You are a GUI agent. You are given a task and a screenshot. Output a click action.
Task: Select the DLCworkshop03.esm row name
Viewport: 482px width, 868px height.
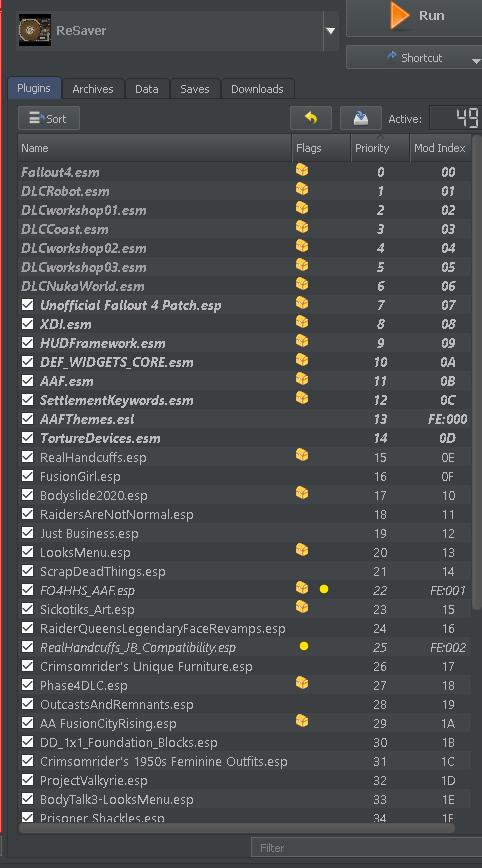pyautogui.click(x=84, y=267)
